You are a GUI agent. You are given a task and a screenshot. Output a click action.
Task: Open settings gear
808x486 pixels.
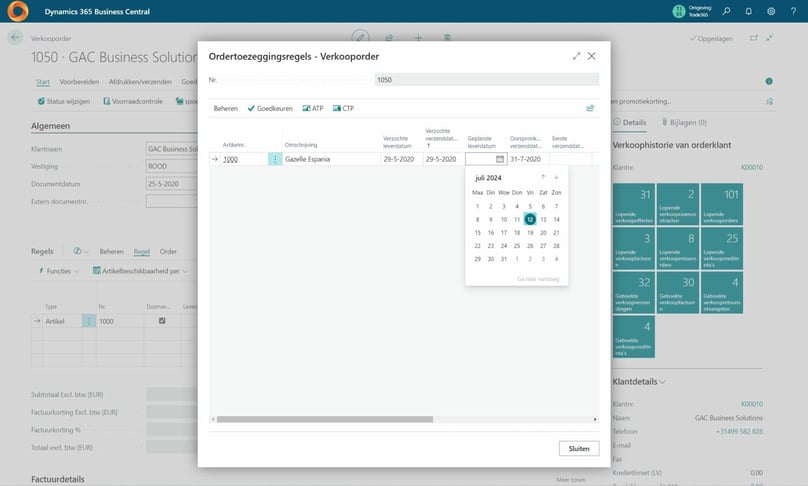(771, 11)
